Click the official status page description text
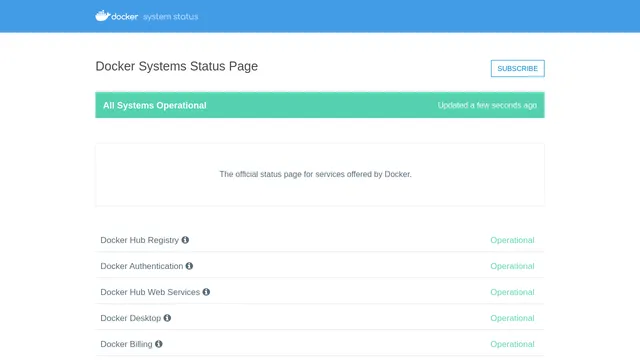Viewport: 640px width, 360px height. pyautogui.click(x=316, y=174)
